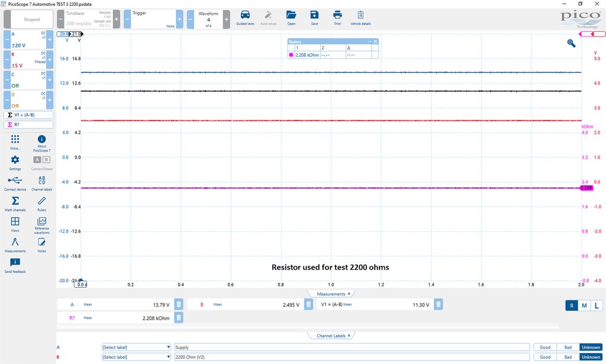Close the Channel Labels tab
This screenshot has height=364, width=606.
349,336
